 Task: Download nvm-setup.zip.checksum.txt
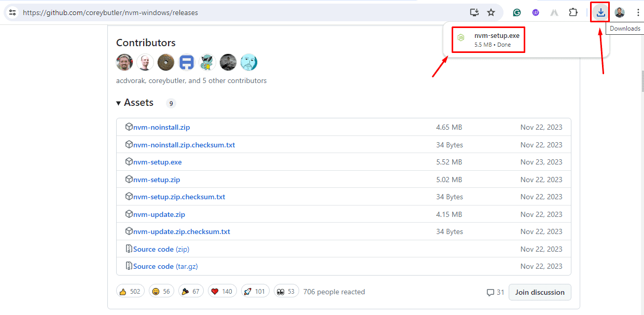[x=179, y=197]
